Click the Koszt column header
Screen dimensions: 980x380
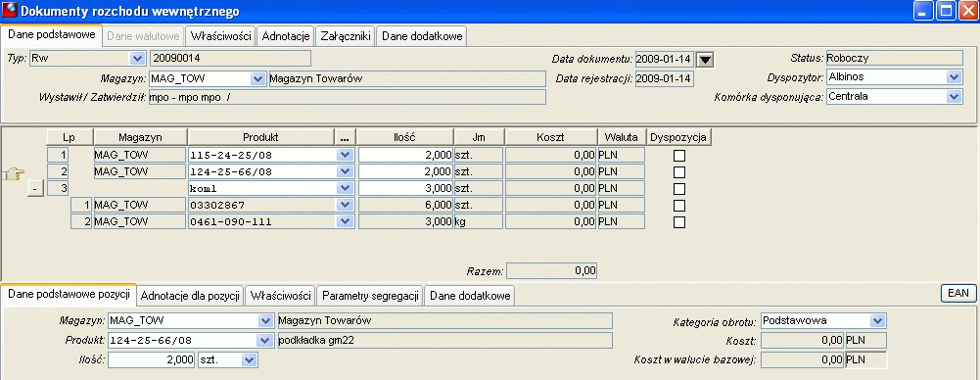point(550,137)
